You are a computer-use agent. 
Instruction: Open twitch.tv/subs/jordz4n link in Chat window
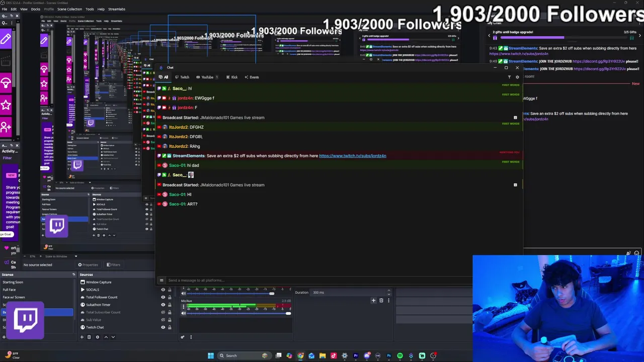[x=353, y=156]
